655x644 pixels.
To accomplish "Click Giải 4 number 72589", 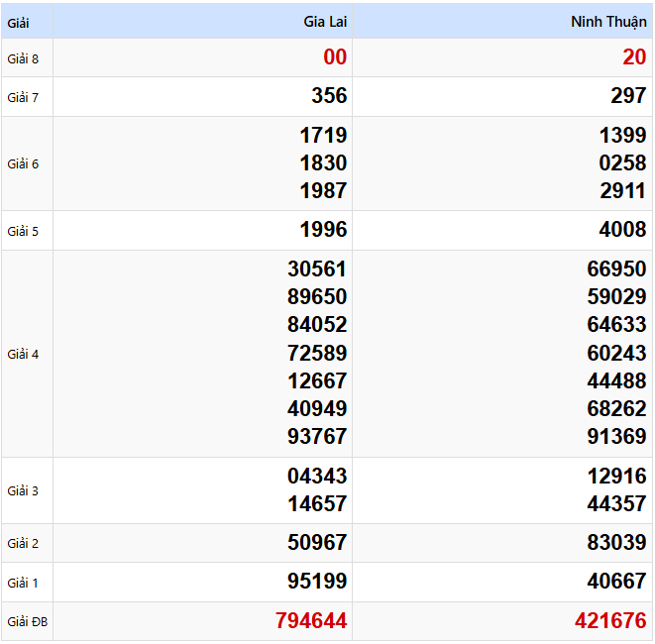I will click(317, 353).
